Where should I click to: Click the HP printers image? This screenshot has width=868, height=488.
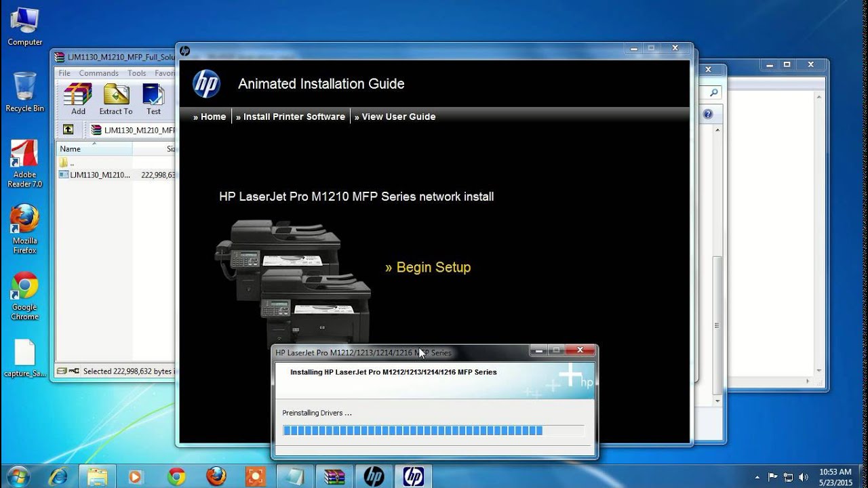[293, 281]
